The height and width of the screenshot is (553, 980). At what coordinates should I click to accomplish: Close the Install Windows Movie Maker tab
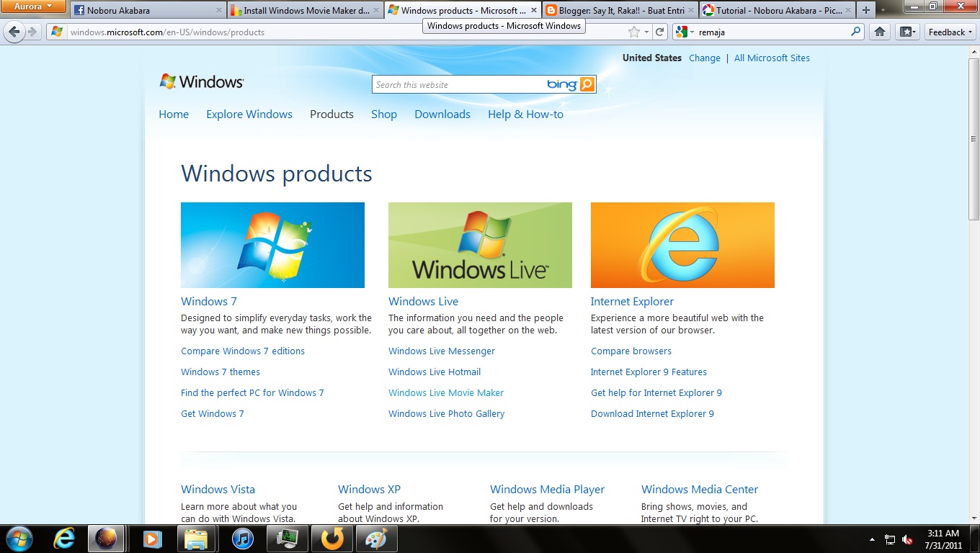pos(376,10)
